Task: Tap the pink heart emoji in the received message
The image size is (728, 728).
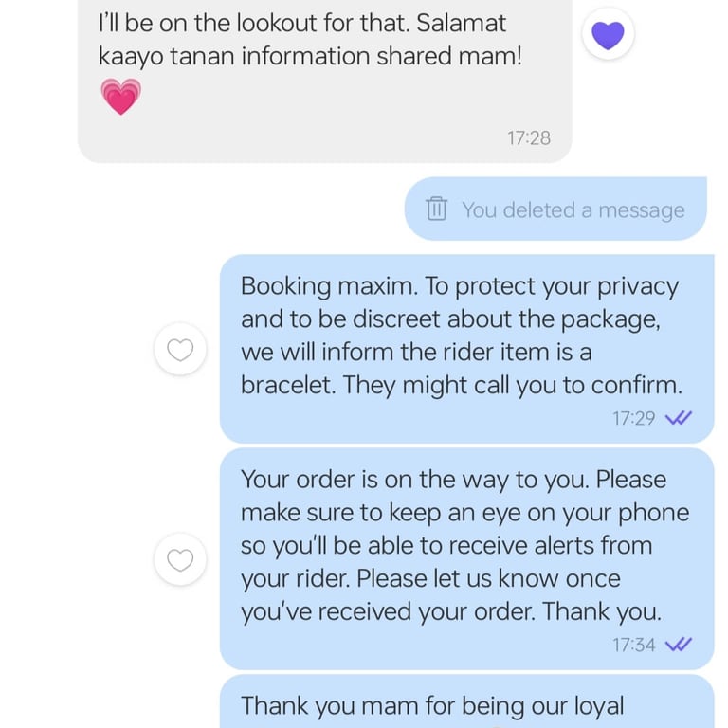Action: tap(120, 97)
